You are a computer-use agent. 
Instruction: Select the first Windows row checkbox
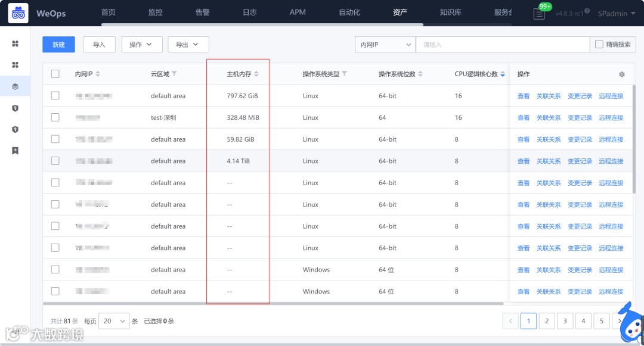pyautogui.click(x=55, y=269)
